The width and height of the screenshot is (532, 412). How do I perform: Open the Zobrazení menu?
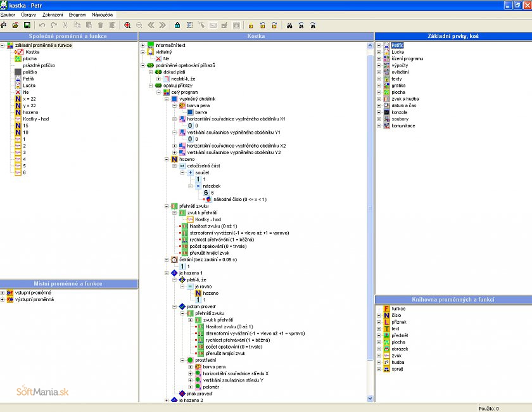pos(53,14)
